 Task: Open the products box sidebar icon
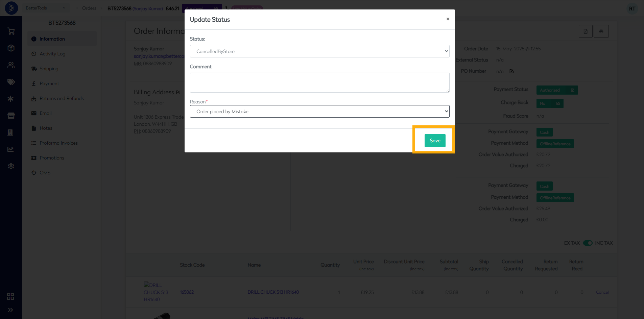[11, 48]
